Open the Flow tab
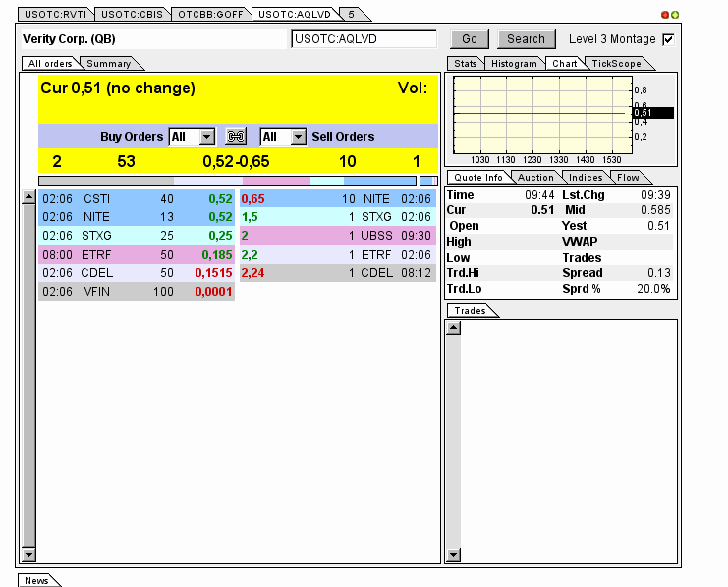This screenshot has width=728, height=587. 628,178
